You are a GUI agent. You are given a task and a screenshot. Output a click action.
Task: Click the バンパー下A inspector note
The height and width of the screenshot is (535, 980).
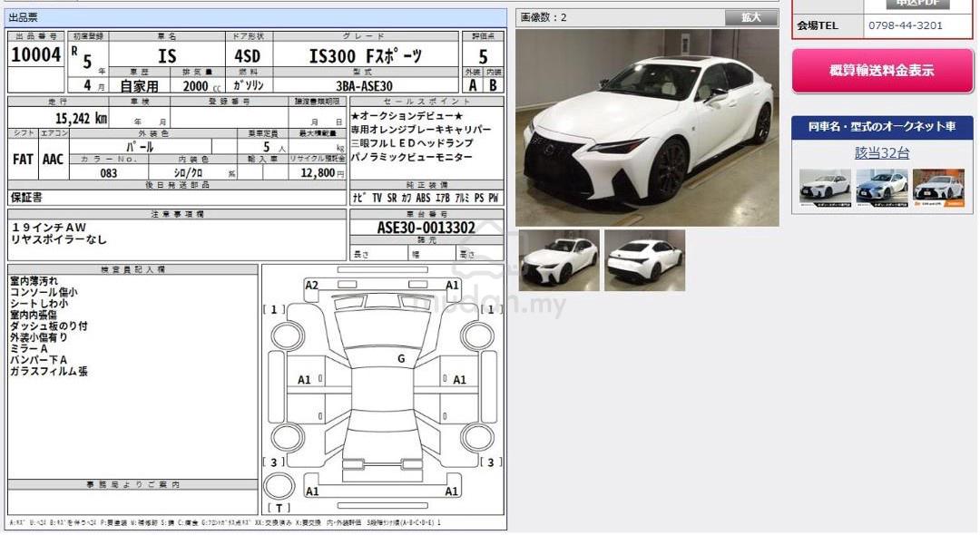(38, 360)
